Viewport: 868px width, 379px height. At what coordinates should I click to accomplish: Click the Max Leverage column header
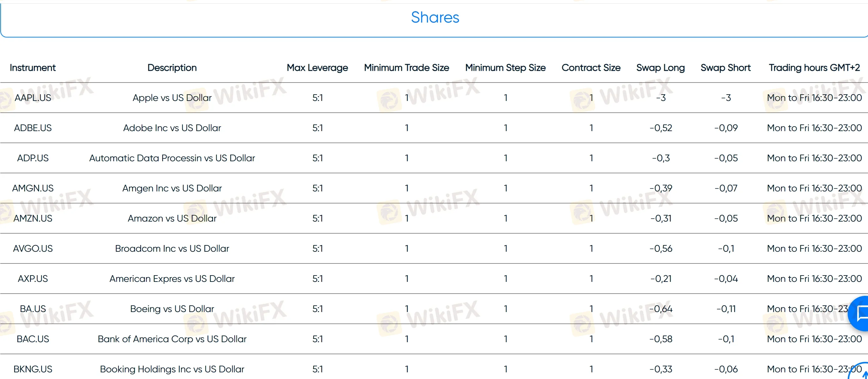pos(317,68)
